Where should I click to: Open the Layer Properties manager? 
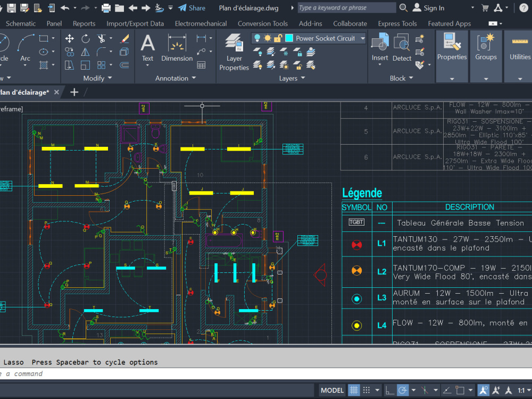point(234,52)
